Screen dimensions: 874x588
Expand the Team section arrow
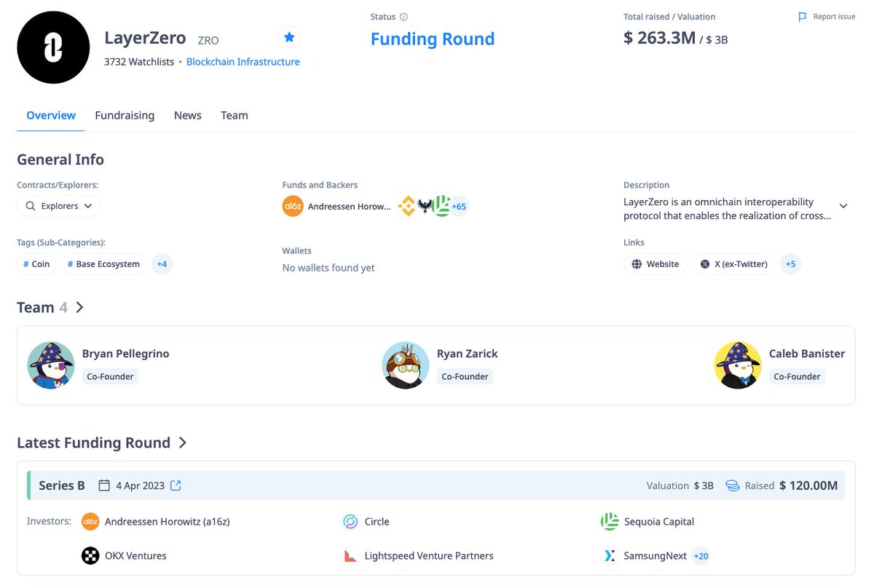pos(79,307)
